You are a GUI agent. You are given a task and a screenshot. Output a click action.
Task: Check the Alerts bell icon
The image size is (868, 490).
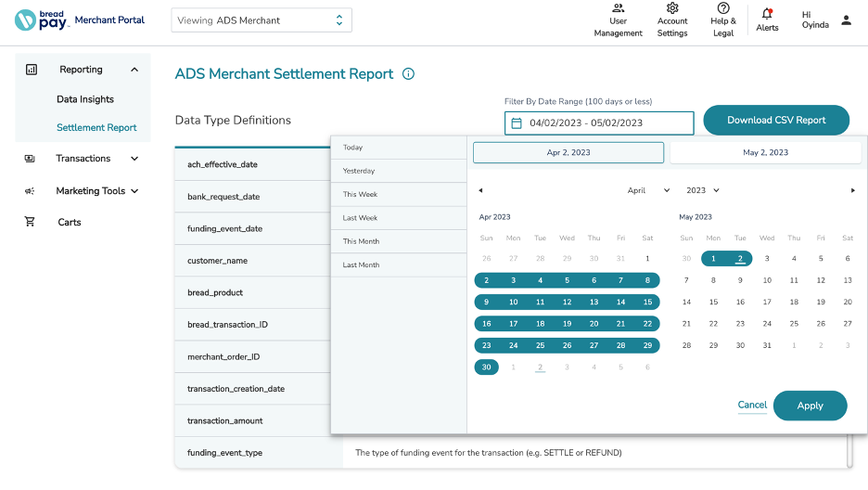point(767,13)
